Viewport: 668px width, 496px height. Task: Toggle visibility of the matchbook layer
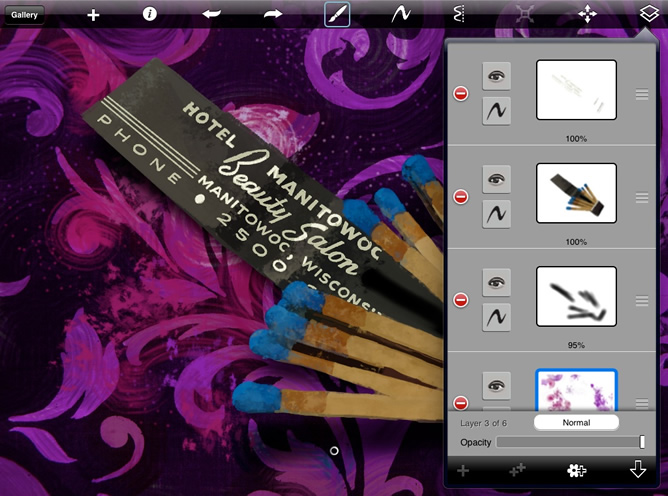pyautogui.click(x=496, y=179)
